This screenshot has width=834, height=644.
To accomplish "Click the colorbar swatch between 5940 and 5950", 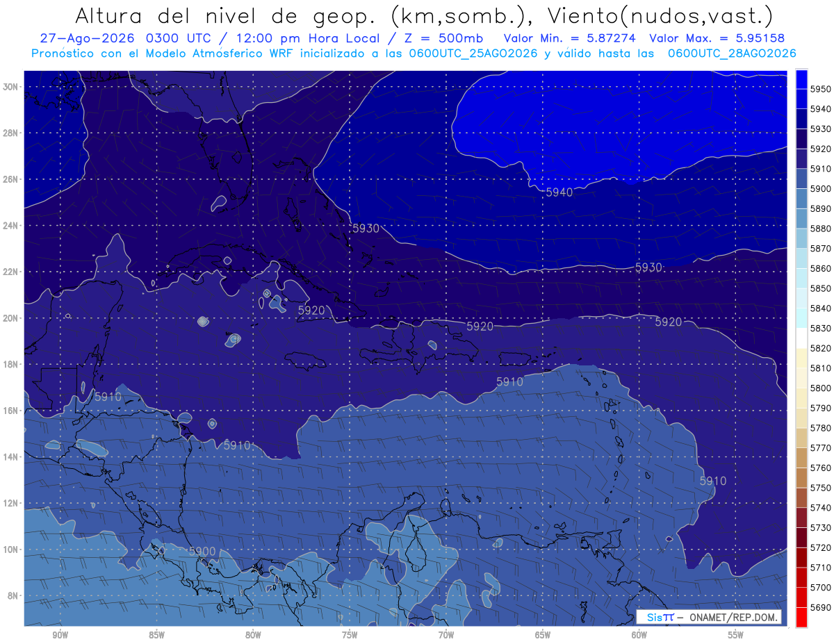I will [801, 99].
